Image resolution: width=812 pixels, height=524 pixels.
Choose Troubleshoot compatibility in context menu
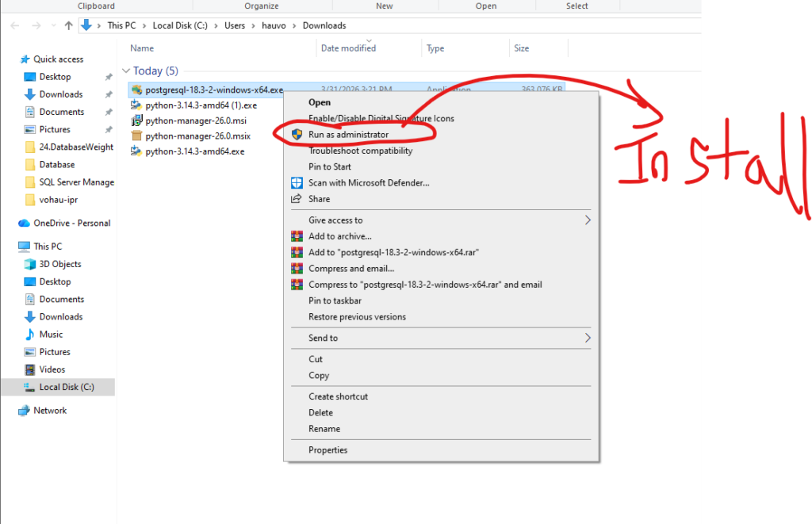360,151
